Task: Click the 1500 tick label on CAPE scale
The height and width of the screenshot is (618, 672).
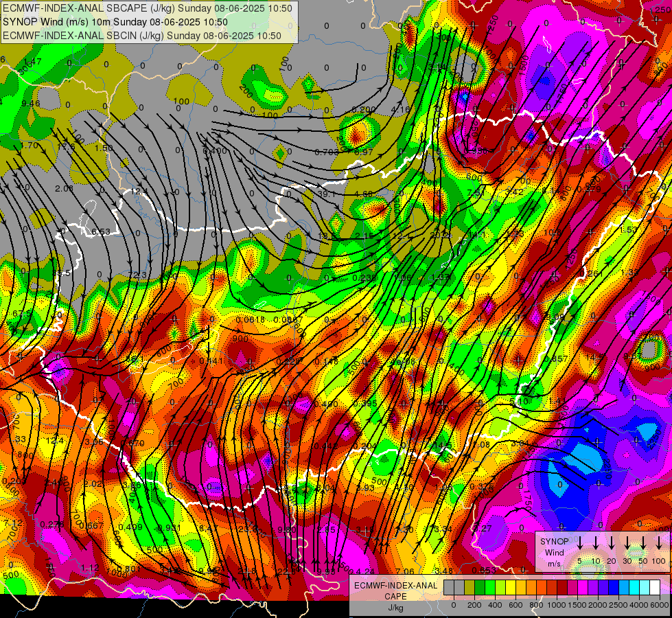Action: [x=577, y=605]
